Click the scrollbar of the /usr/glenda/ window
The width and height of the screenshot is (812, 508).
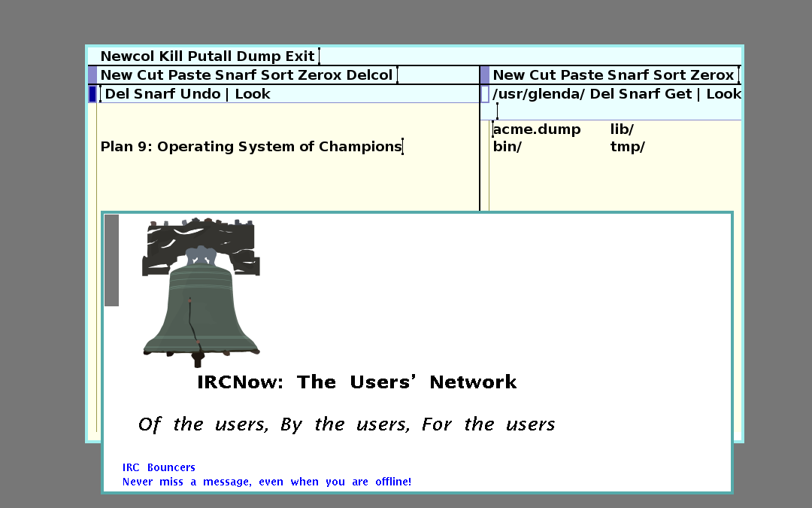click(x=485, y=166)
